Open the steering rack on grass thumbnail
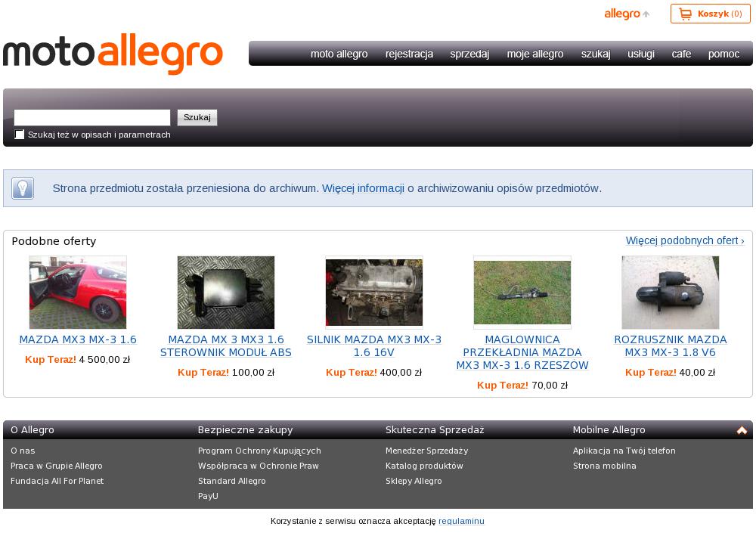 pos(522,293)
